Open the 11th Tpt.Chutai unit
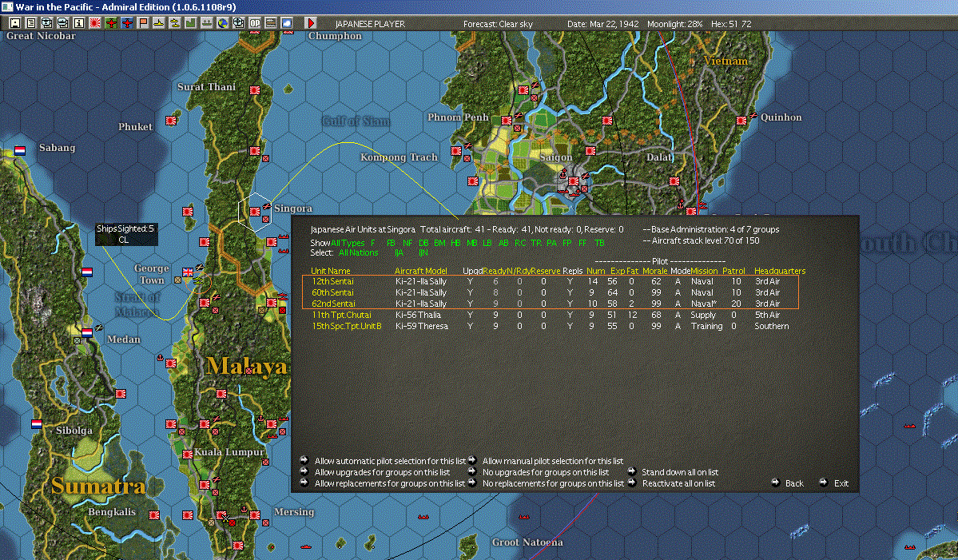958x560 pixels. [341, 315]
